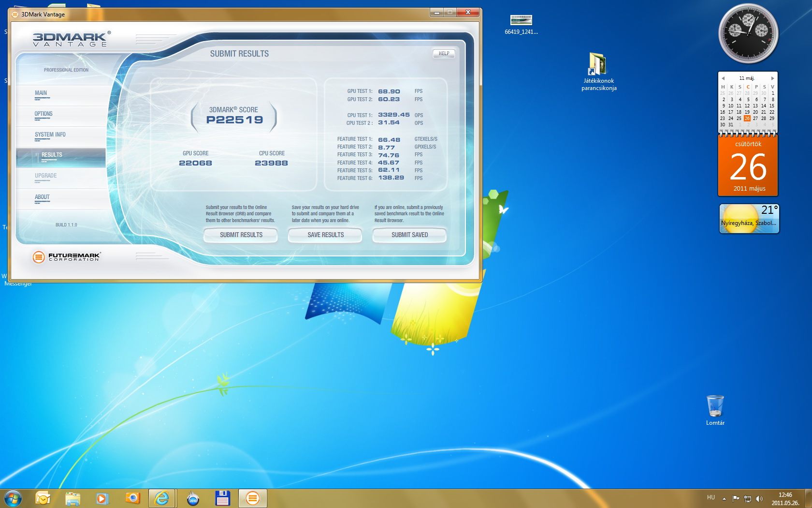Click the 3DMark Vantage taskbar icon

(x=253, y=498)
